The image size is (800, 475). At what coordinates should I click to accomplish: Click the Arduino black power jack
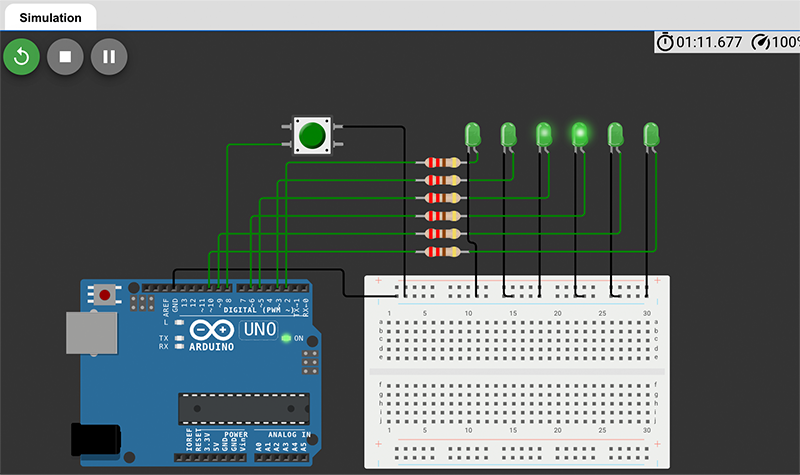pos(96,439)
